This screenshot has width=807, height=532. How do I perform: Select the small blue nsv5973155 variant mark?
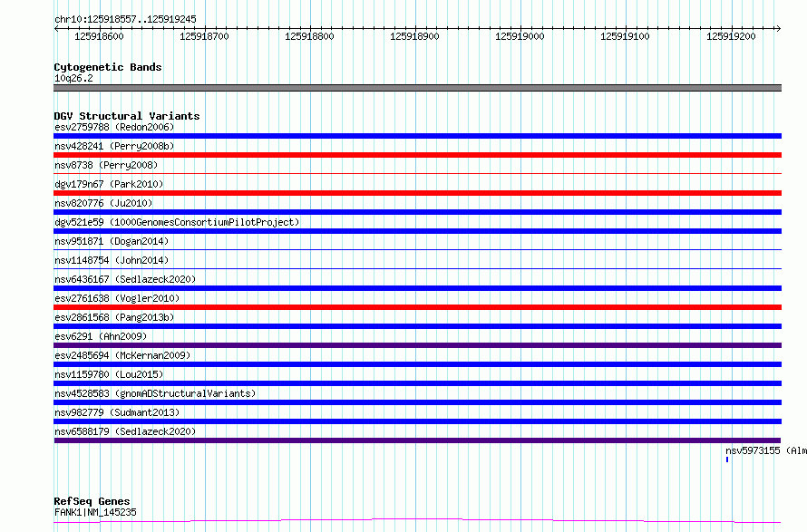727,459
